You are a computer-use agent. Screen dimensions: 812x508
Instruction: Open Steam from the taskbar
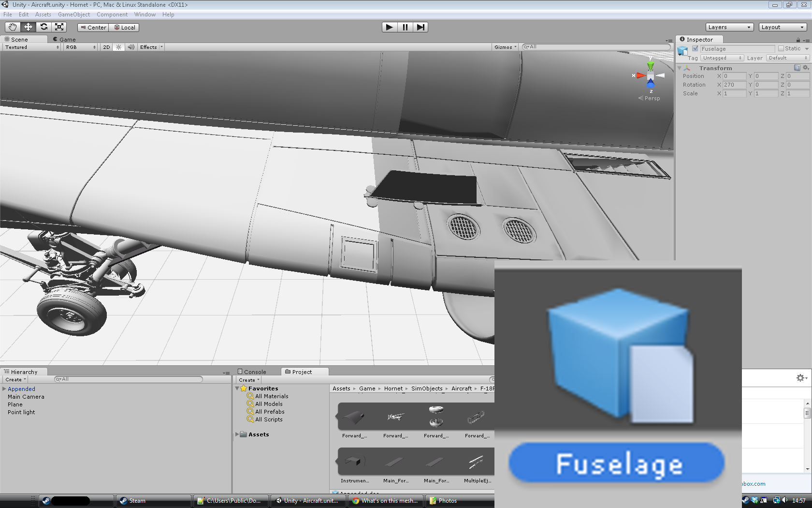tap(154, 501)
